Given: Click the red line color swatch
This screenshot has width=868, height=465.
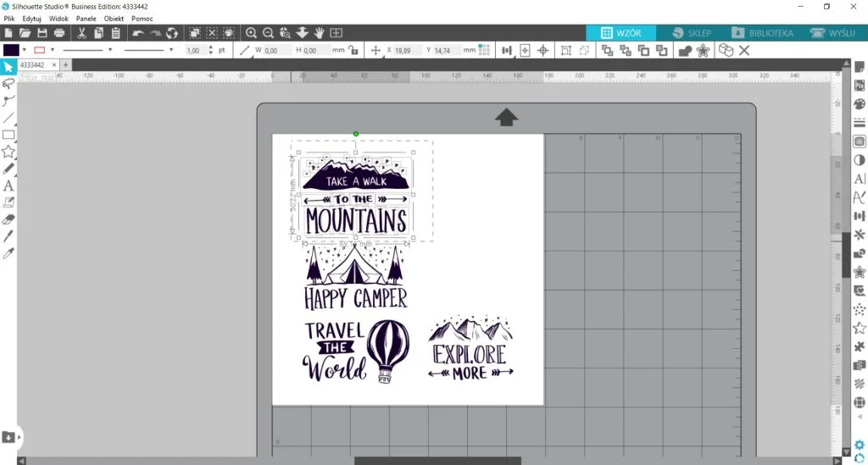Looking at the screenshot, I should click(39, 50).
